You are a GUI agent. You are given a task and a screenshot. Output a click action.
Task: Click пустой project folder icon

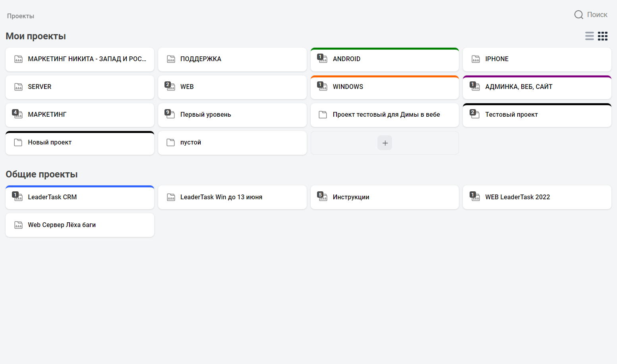tap(171, 143)
